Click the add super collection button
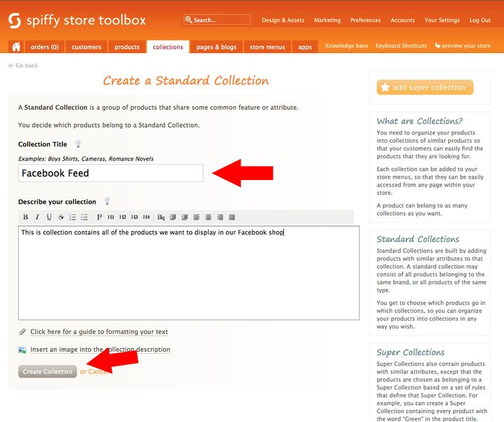This screenshot has height=422, width=504. pos(425,87)
